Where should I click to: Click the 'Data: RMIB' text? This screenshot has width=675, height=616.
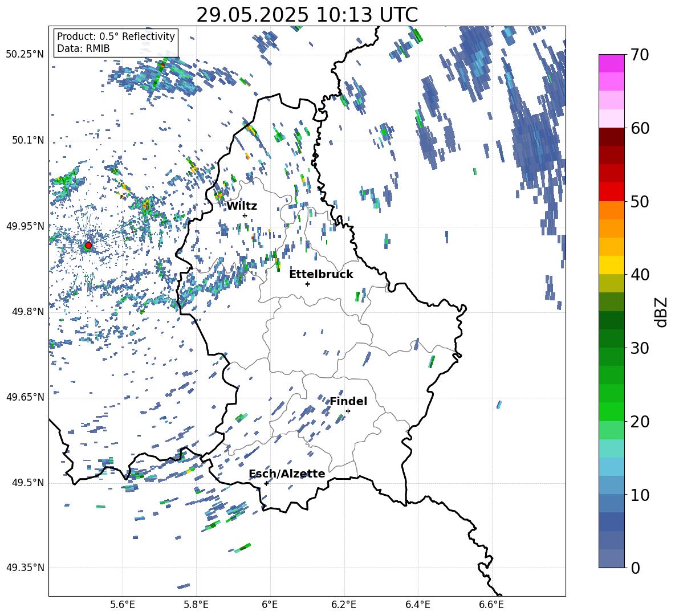pyautogui.click(x=83, y=48)
